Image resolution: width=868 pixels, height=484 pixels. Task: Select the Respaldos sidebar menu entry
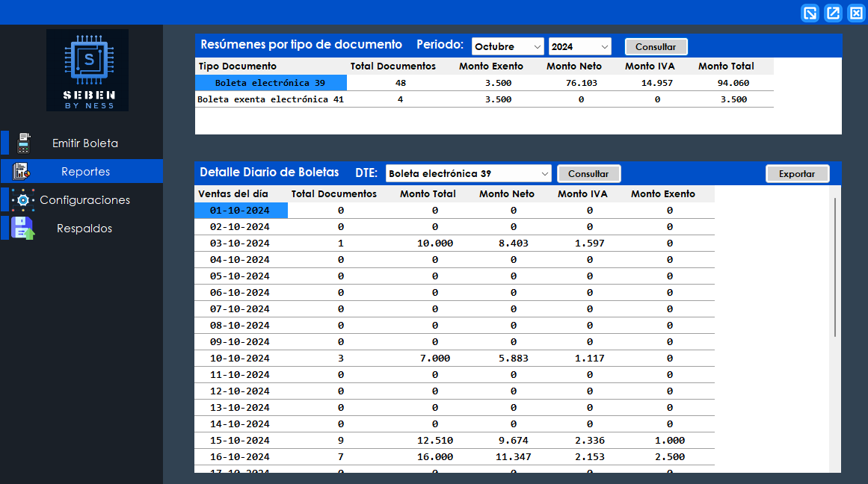(84, 229)
